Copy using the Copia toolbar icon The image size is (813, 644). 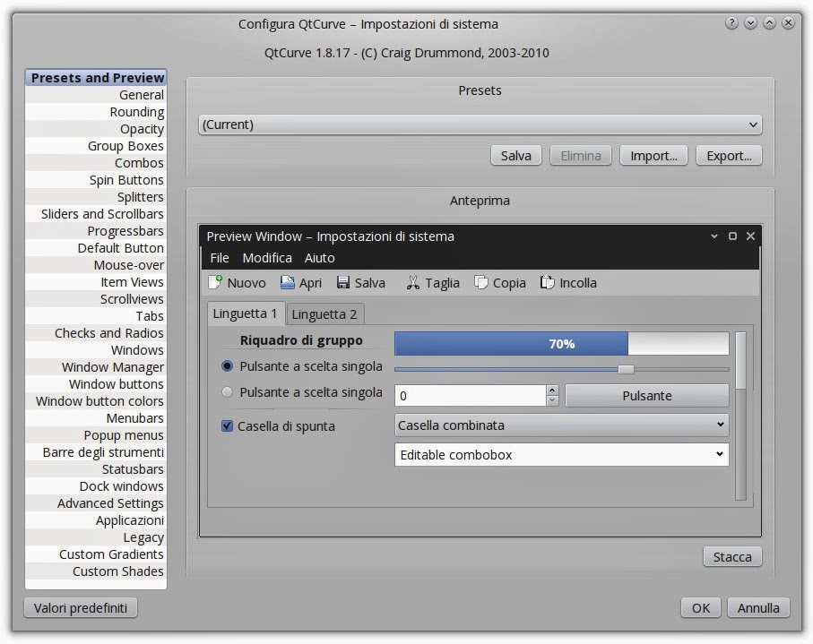pos(480,282)
